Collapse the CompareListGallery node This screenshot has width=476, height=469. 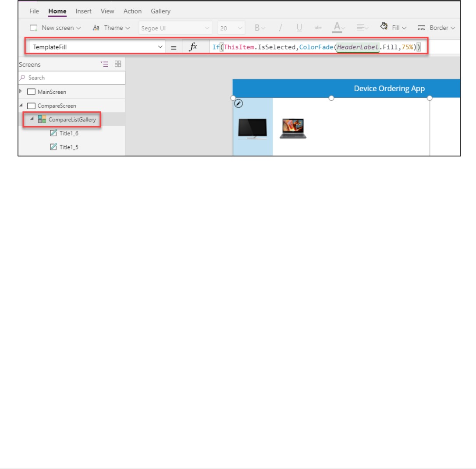(32, 119)
